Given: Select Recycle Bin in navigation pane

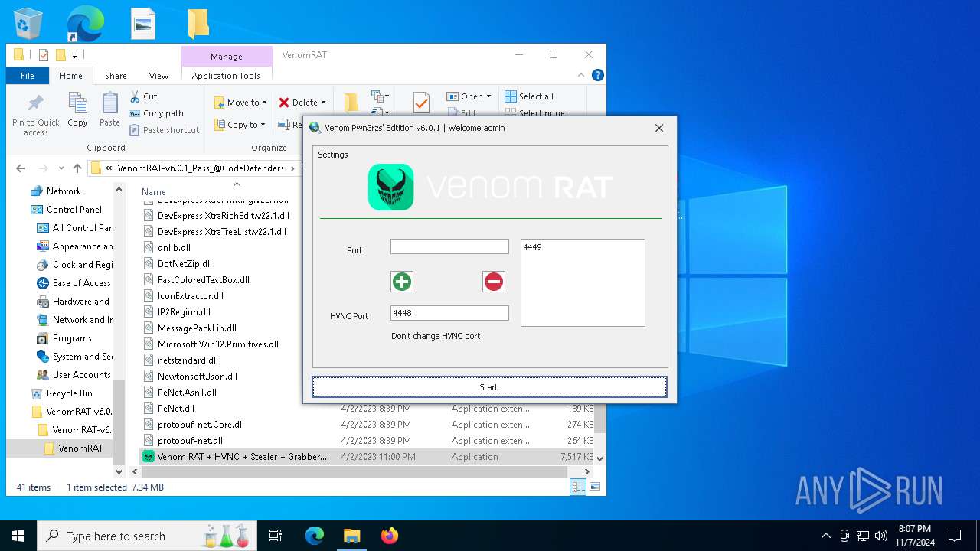Looking at the screenshot, I should (69, 393).
